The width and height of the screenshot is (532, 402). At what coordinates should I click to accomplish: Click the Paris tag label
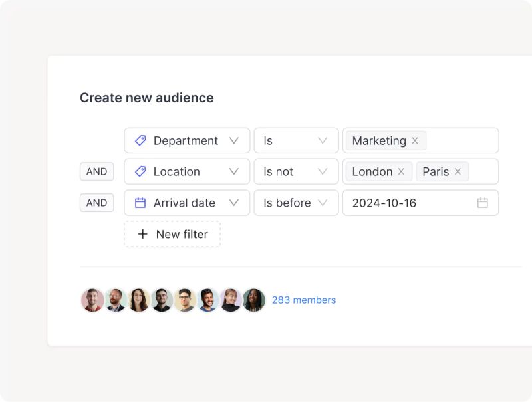pos(436,171)
